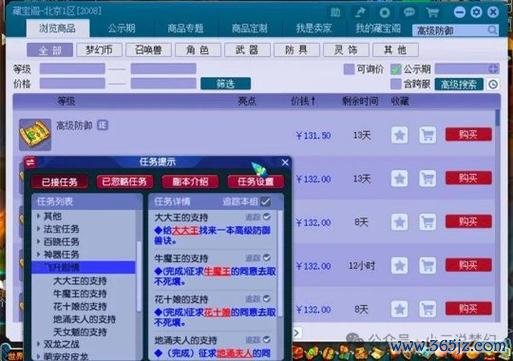The width and height of the screenshot is (513, 361).
Task: Click the minimum 等级 input field
Action: point(72,69)
